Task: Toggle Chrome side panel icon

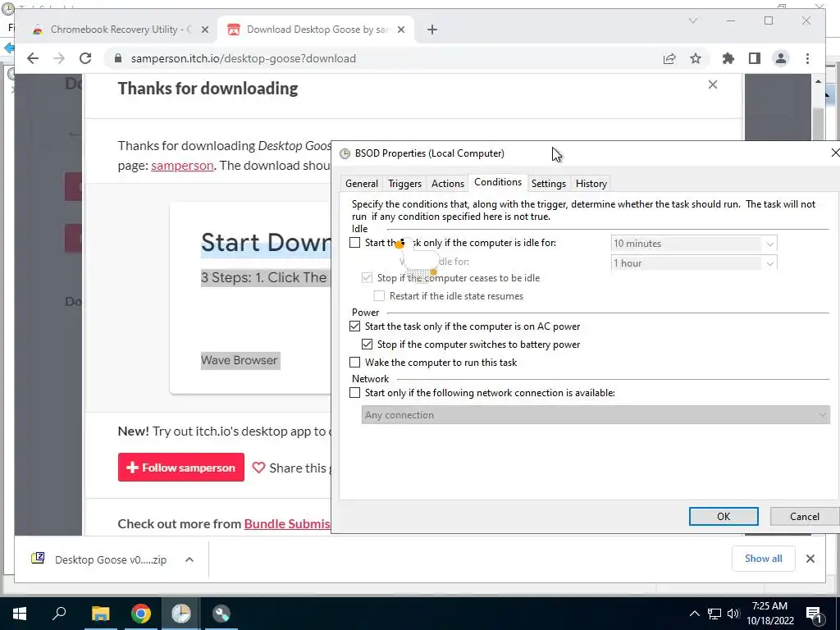Action: (x=755, y=58)
